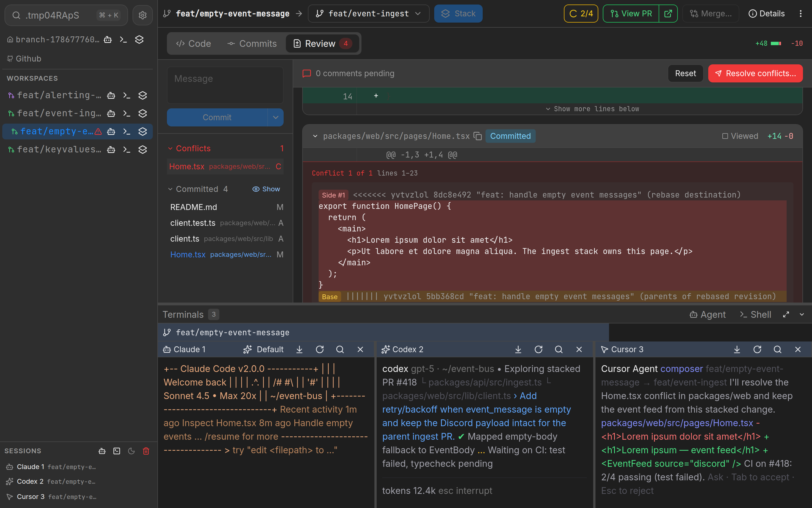
Task: Select feat/keyvalues workspace row
Action: pyautogui.click(x=78, y=150)
